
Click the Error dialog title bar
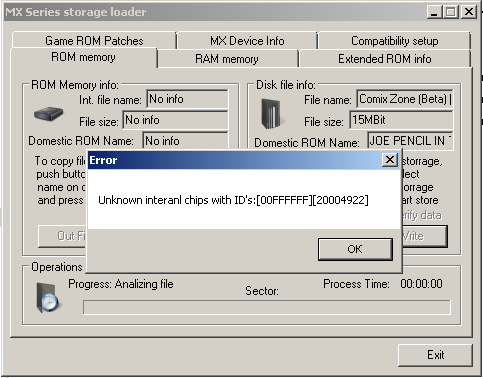tap(235, 160)
